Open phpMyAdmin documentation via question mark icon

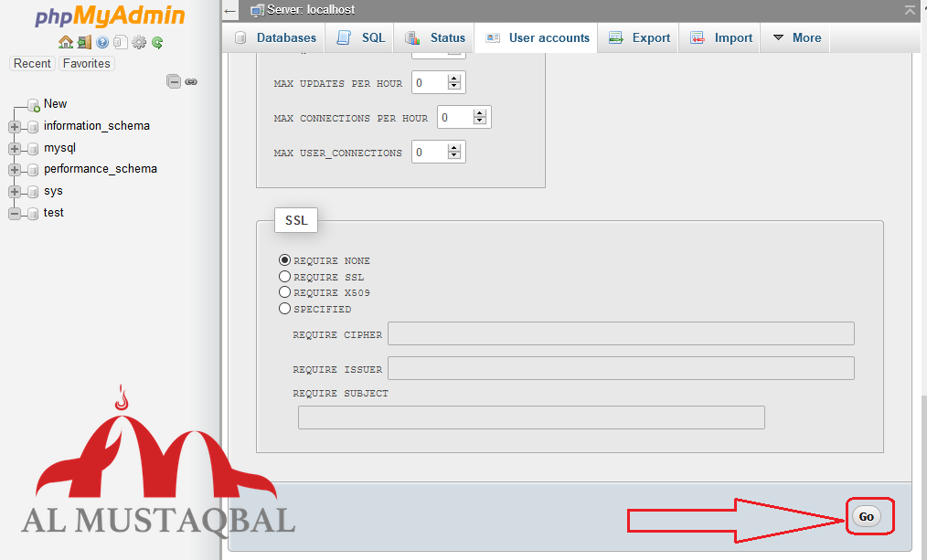point(102,42)
